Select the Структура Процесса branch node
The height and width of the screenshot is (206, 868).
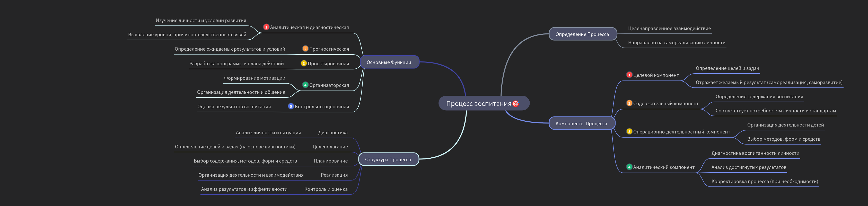(x=388, y=159)
